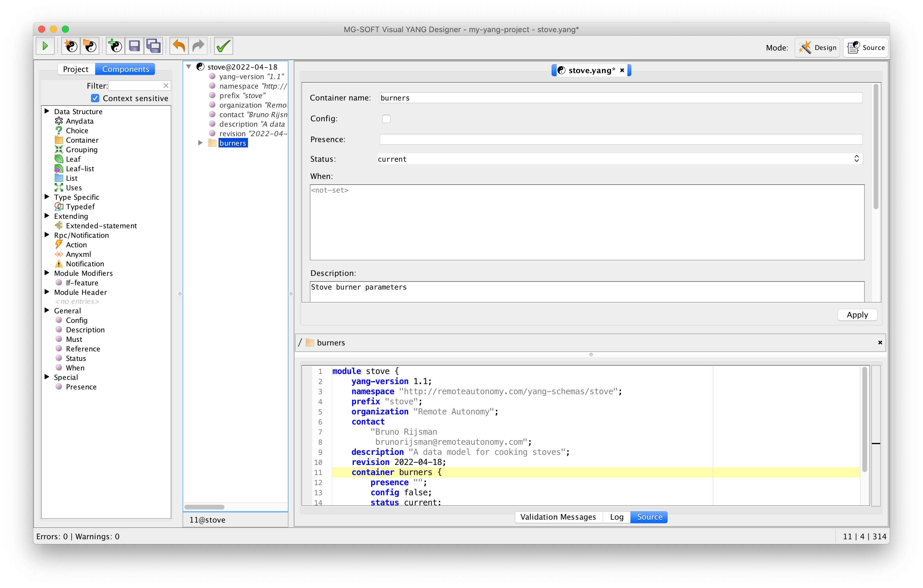Save the current stove.yang file
The width and height of the screenshot is (923, 588).
point(134,45)
